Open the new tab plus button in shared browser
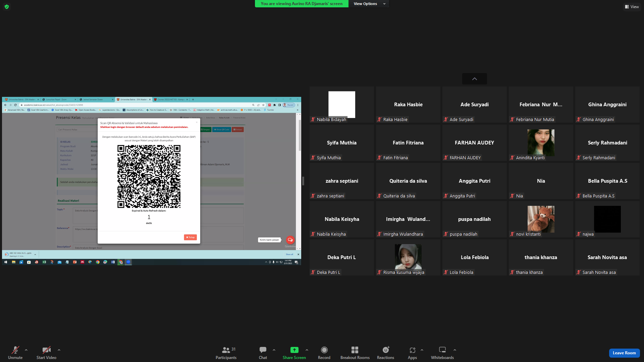Screen dimensions: 644x362 [193, 100]
